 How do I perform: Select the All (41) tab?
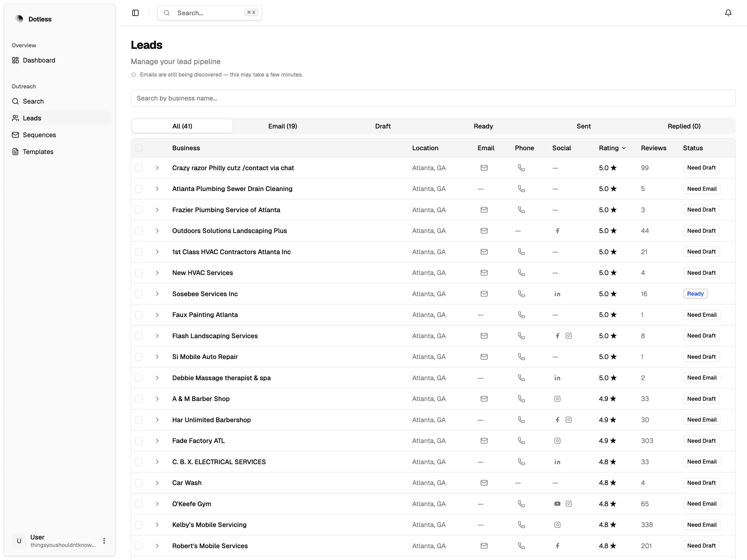coord(182,126)
